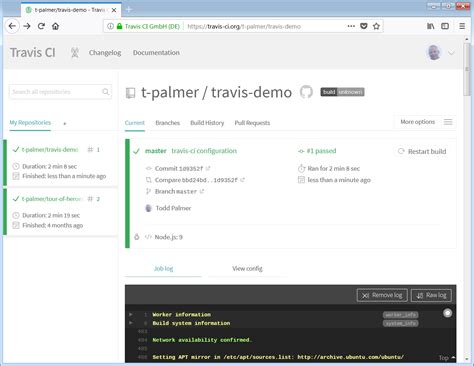
Task: Click the Top link in log
Action: click(447, 358)
